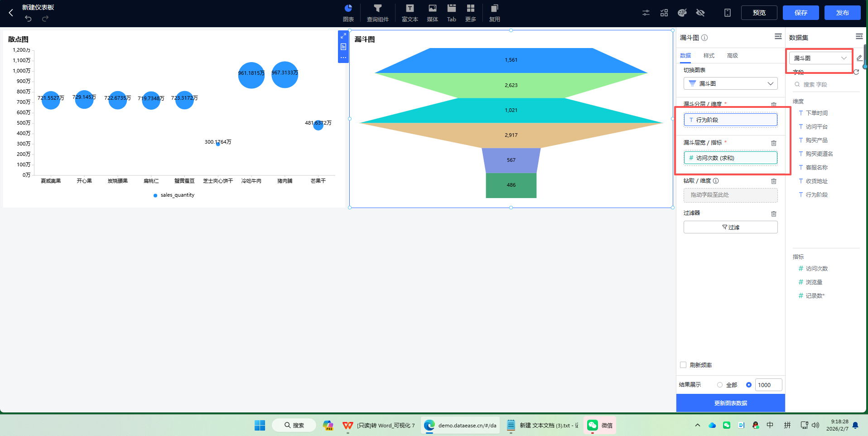Click the 过滤 filter button
868x436 pixels.
coord(731,227)
